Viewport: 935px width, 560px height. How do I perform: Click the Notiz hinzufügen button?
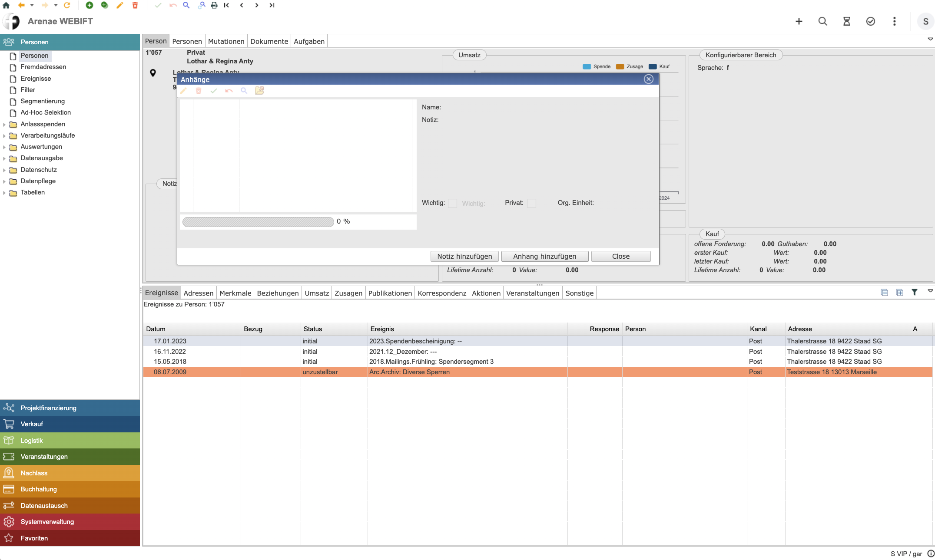(x=464, y=256)
